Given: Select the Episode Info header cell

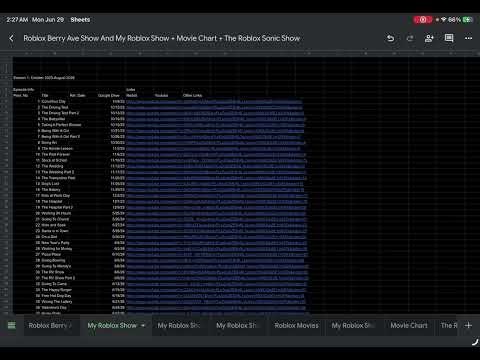Looking at the screenshot, I should pyautogui.click(x=24, y=90).
